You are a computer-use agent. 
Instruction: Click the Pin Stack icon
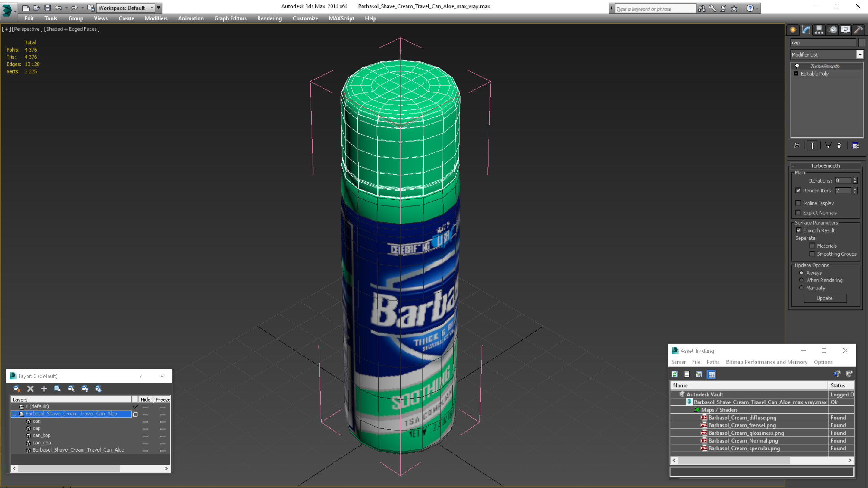[796, 145]
